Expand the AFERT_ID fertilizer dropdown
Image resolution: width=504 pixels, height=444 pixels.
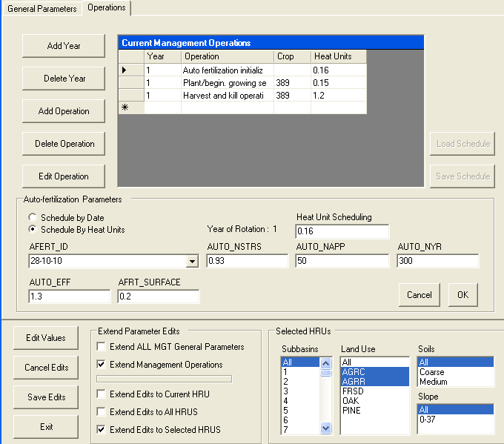click(x=192, y=262)
